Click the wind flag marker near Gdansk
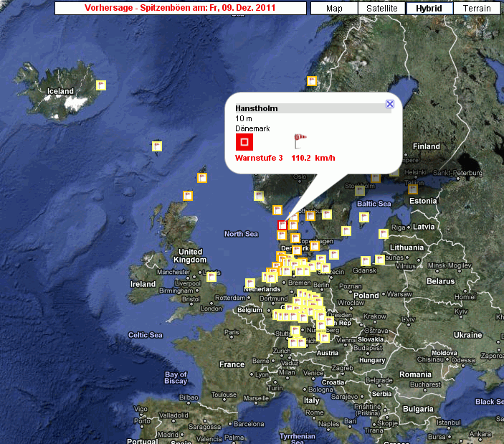 pyautogui.click(x=366, y=261)
